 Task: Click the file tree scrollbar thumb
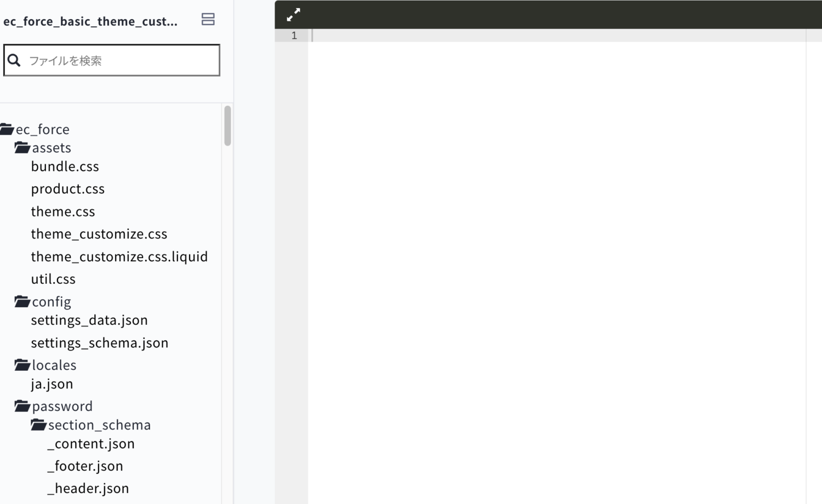tap(227, 126)
